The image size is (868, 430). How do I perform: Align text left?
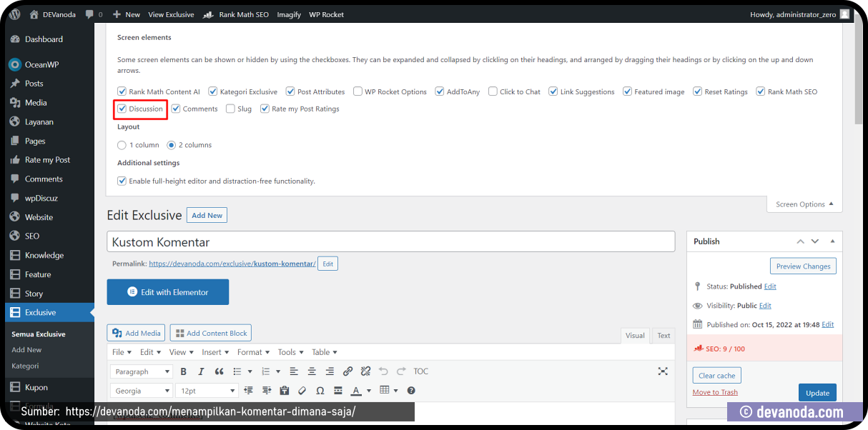click(294, 371)
